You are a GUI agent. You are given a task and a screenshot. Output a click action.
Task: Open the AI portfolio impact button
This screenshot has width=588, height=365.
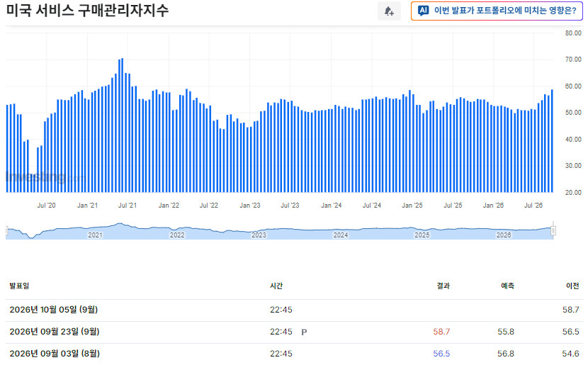(x=497, y=11)
